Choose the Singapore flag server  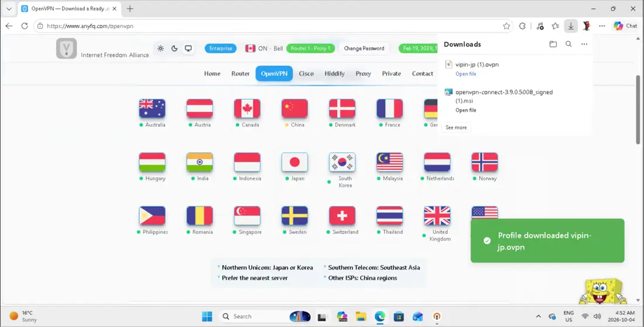pyautogui.click(x=247, y=216)
